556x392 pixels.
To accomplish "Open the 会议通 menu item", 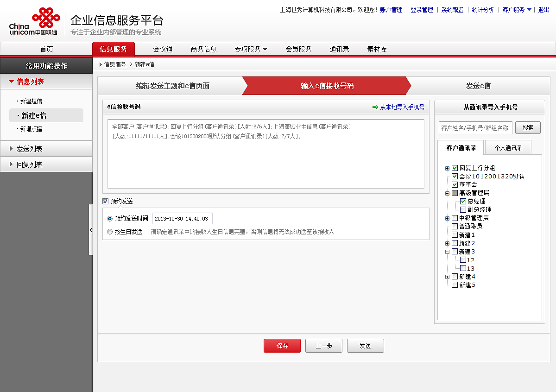I will click(162, 49).
